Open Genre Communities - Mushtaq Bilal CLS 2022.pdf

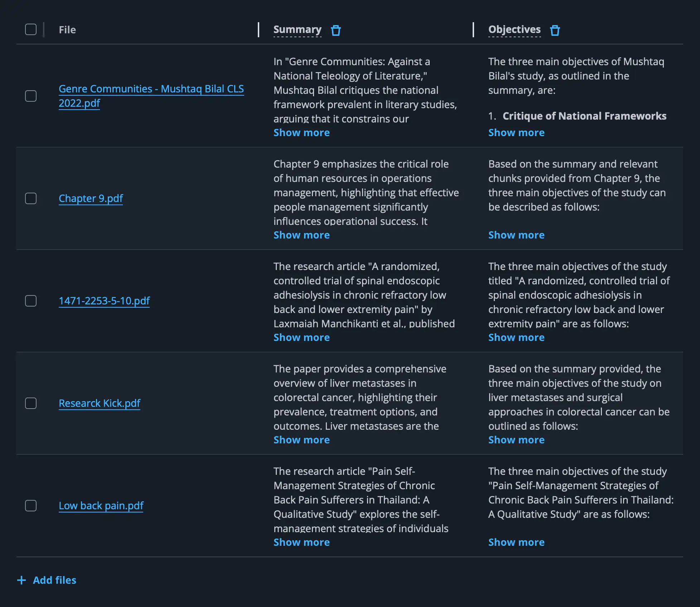[x=151, y=96]
